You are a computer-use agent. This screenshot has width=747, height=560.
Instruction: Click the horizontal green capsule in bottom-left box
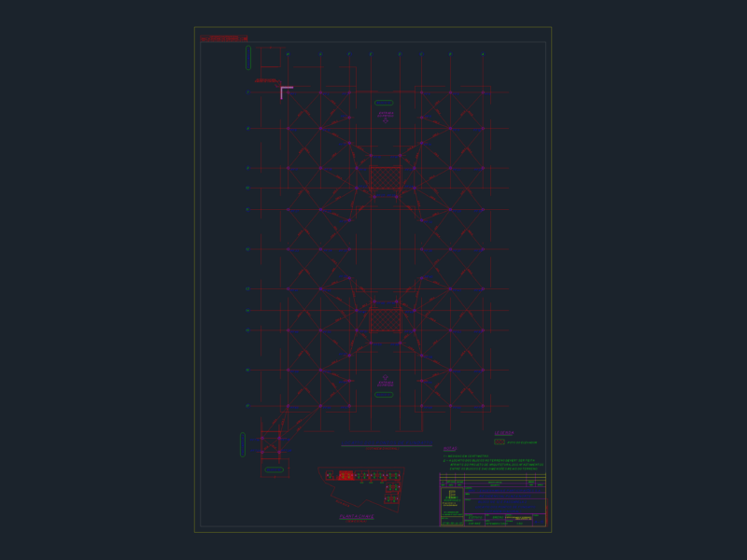274,470
